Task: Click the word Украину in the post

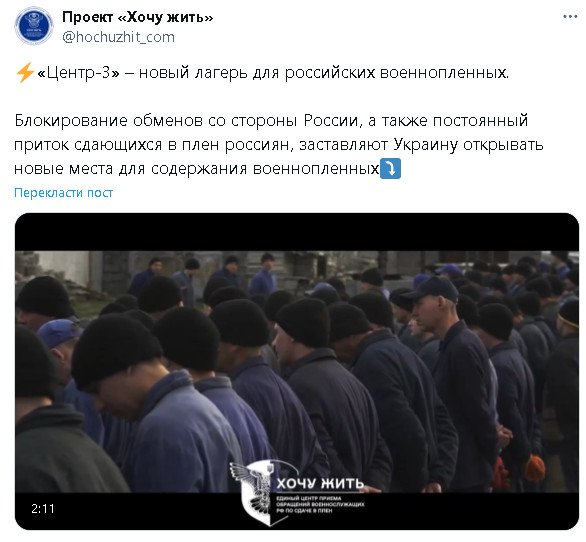Action: (425, 145)
